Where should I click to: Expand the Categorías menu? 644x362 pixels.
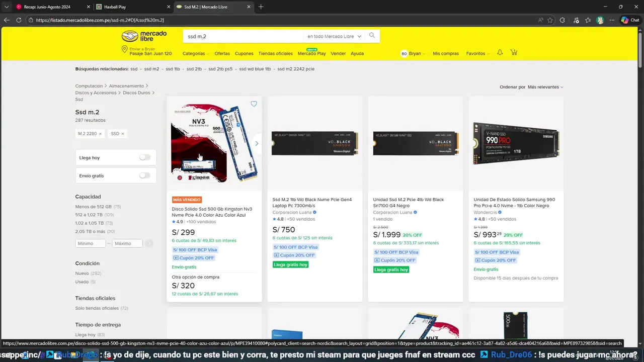point(195,53)
